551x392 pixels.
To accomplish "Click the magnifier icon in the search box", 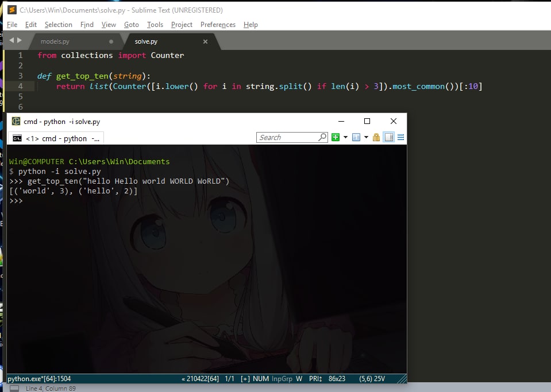I will coord(322,137).
